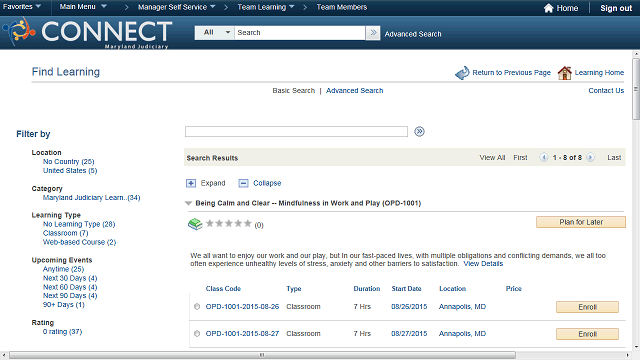Filter upcoming events by Next 60 Days
640x360 pixels.
pos(70,287)
